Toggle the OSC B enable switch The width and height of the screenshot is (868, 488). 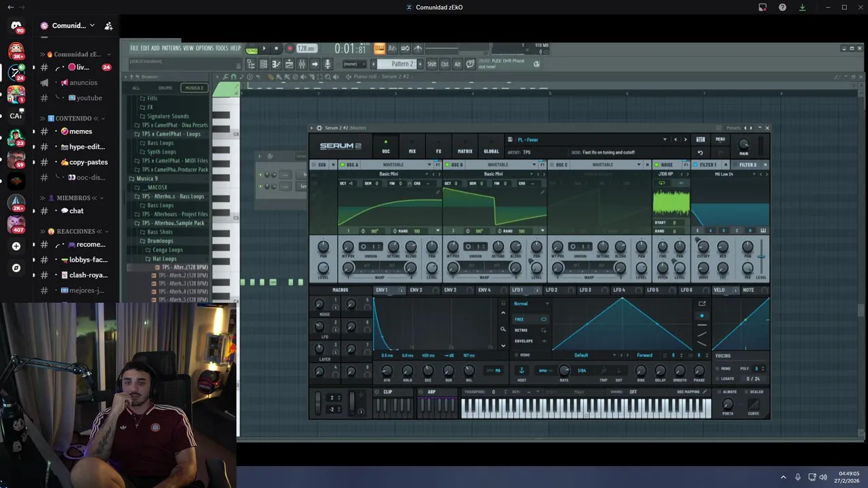tap(447, 165)
